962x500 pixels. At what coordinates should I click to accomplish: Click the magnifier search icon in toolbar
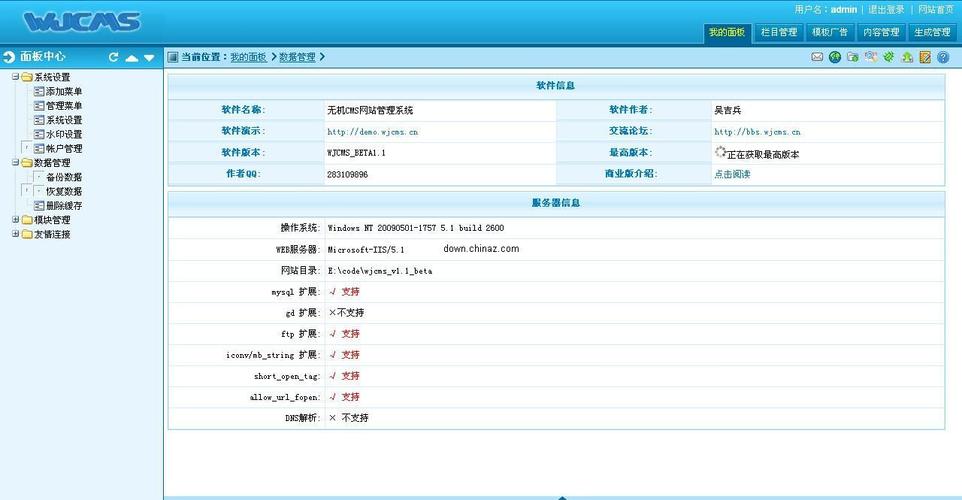(871, 57)
